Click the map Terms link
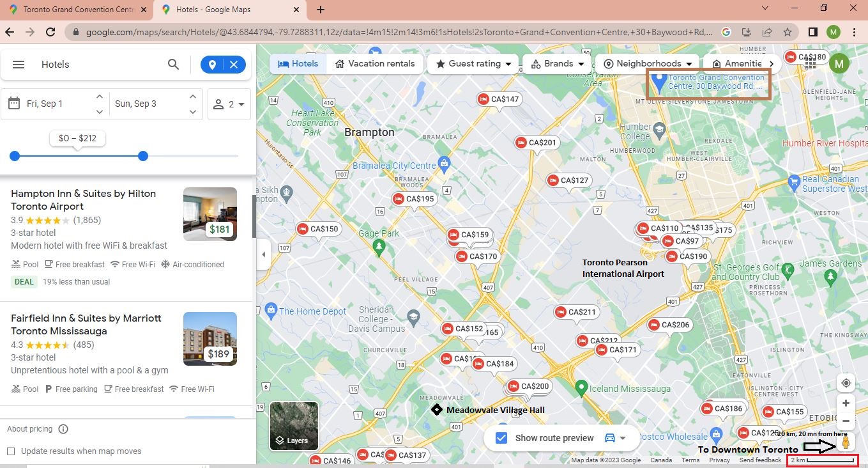This screenshot has width=868, height=468. (690, 460)
